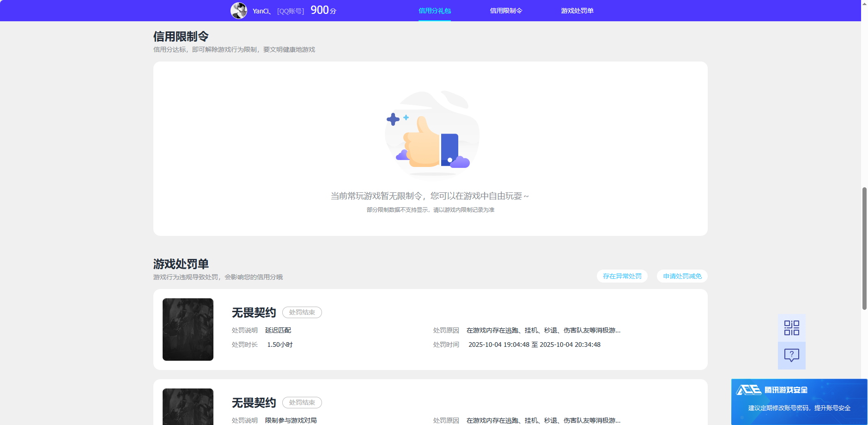Click the 延迟匹配 penalty description
The width and height of the screenshot is (868, 425).
pos(278,330)
